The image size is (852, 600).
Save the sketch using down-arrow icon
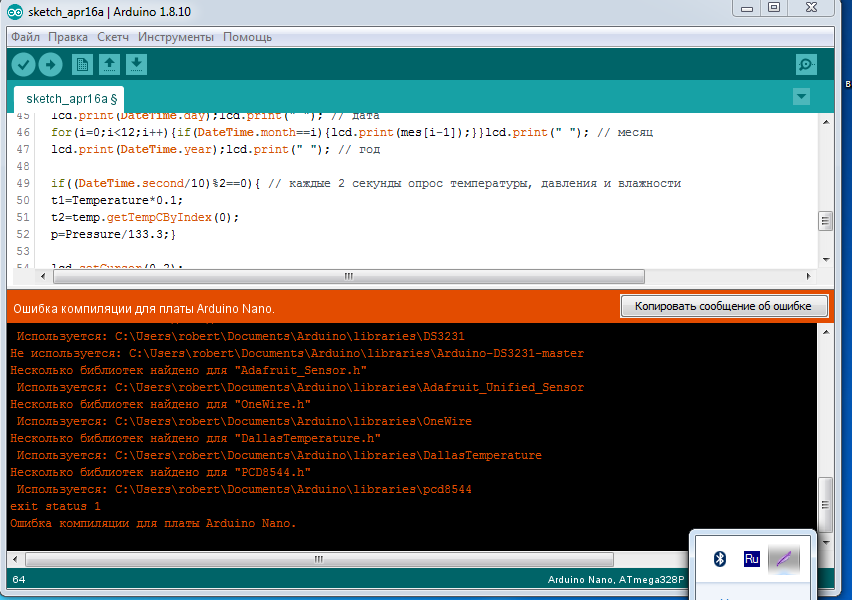[x=137, y=65]
